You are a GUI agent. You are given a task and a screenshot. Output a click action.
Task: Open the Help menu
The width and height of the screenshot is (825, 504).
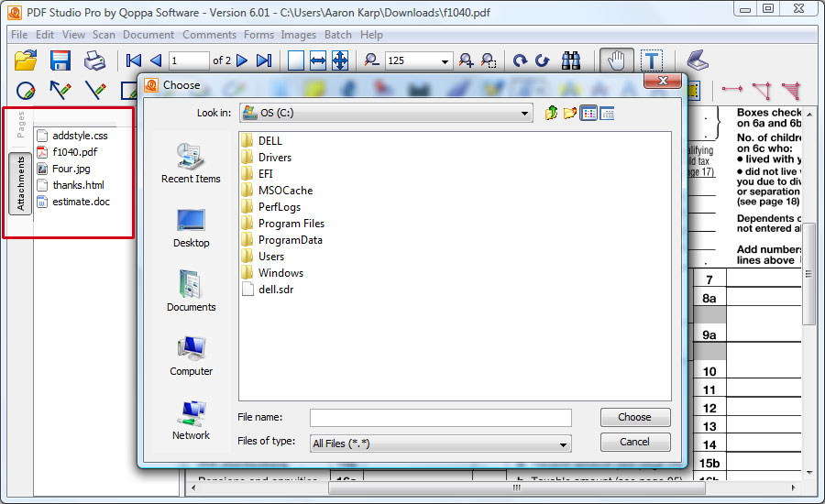371,35
